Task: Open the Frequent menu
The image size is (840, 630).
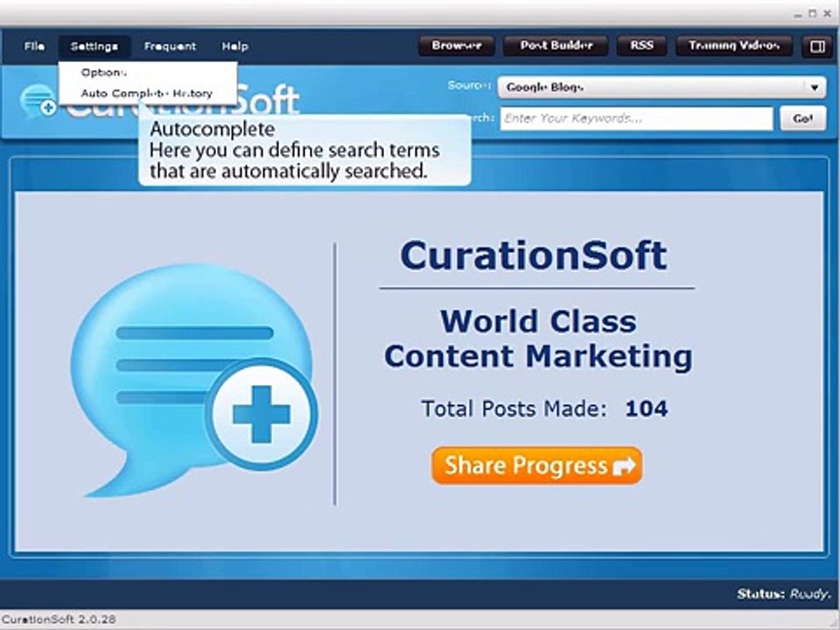Action: coord(170,46)
